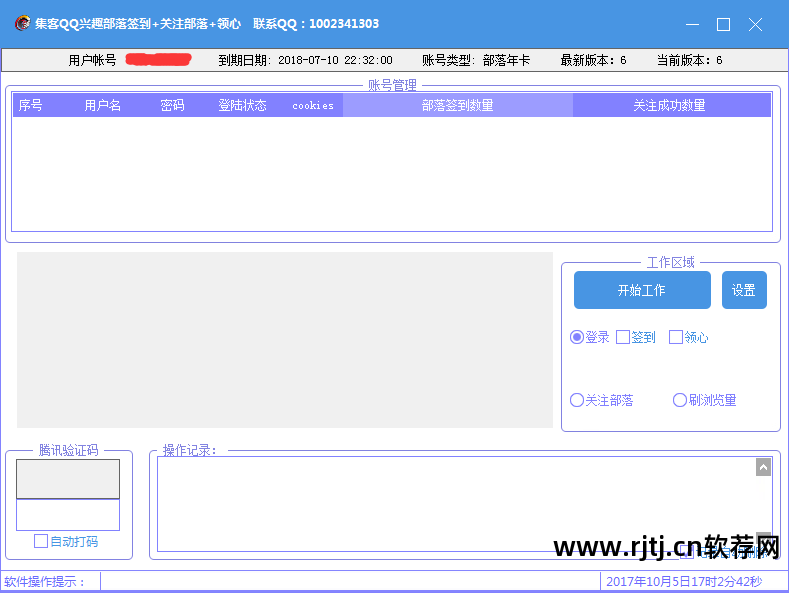Click the 最新版本: 6 text
The width and height of the screenshot is (789, 593).
(x=593, y=60)
